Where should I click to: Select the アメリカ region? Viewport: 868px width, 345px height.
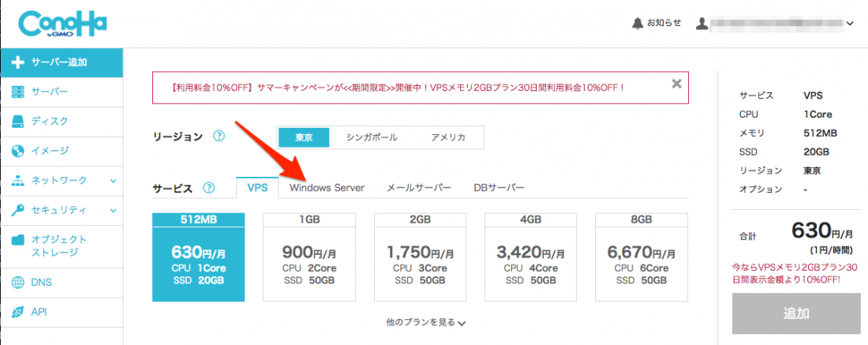448,137
